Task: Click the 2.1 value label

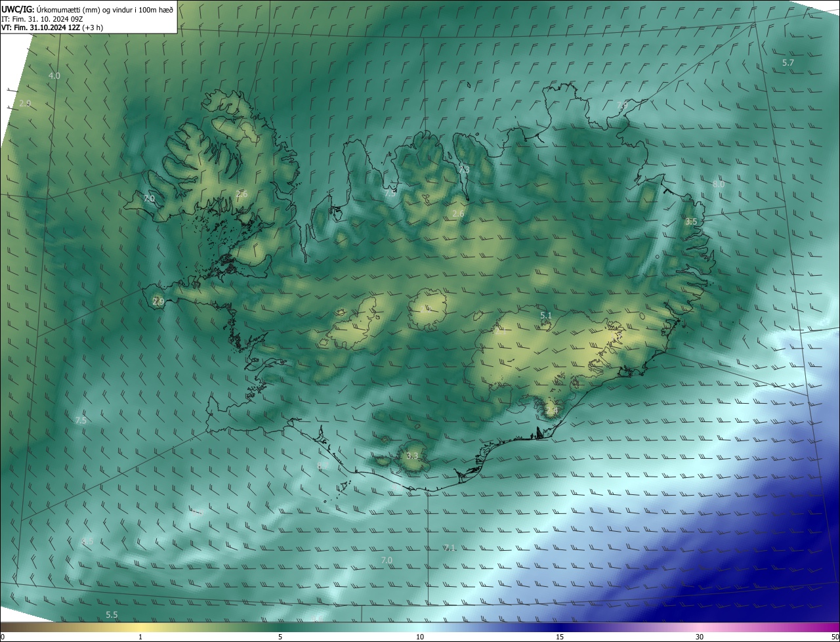Action: (500, 332)
